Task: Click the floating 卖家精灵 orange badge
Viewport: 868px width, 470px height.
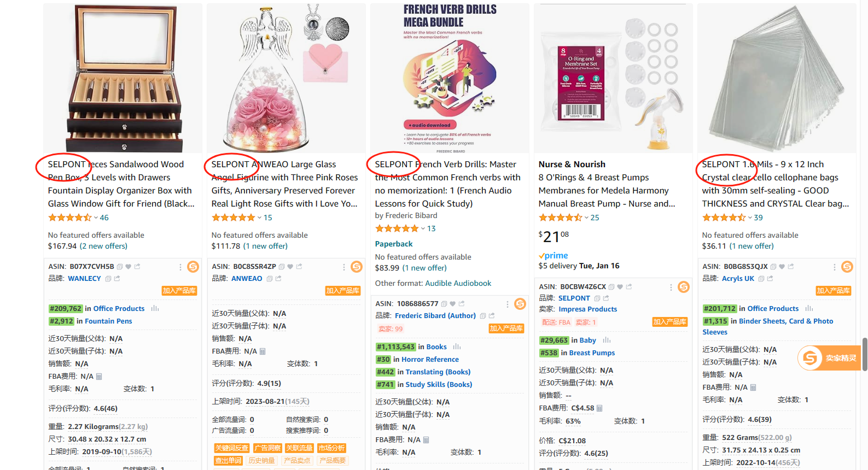Action: pos(830,358)
